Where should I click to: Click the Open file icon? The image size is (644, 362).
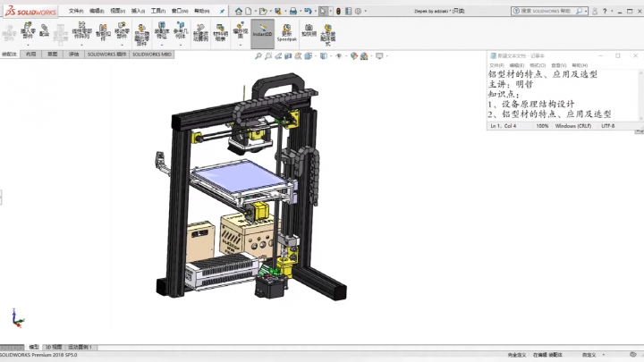[263, 11]
